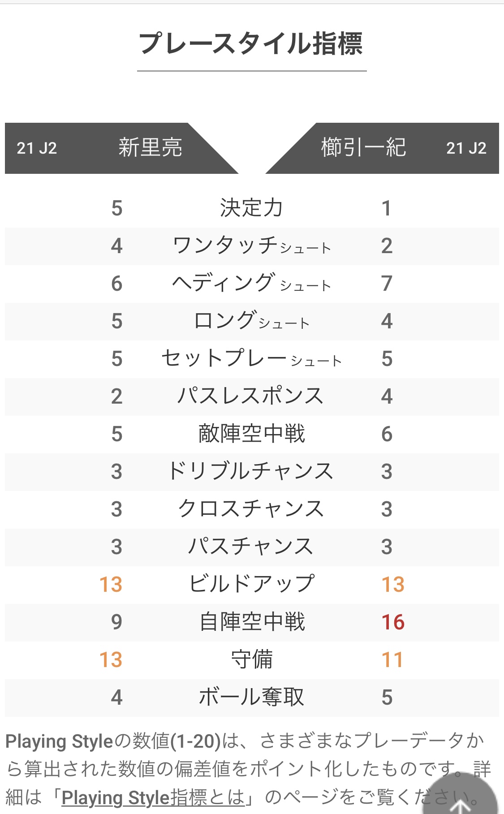Select the ビルドアップ row label
Screen dimensions: 504x814
251,585
